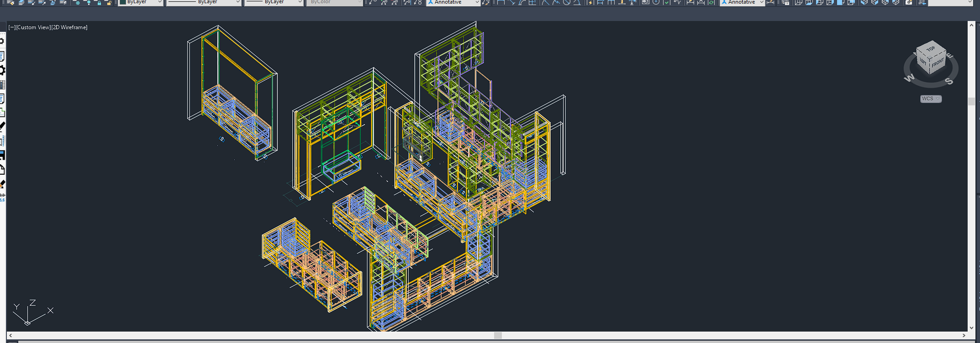Viewport: 980px width, 343px height.
Task: Click the vertical scrollbar up arrow
Action: 971,26
